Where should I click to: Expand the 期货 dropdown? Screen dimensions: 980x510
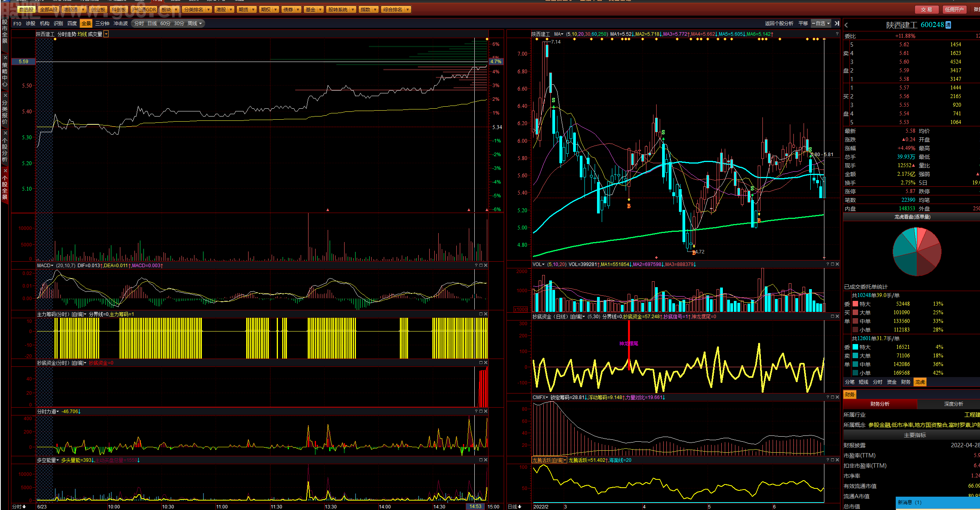click(254, 9)
